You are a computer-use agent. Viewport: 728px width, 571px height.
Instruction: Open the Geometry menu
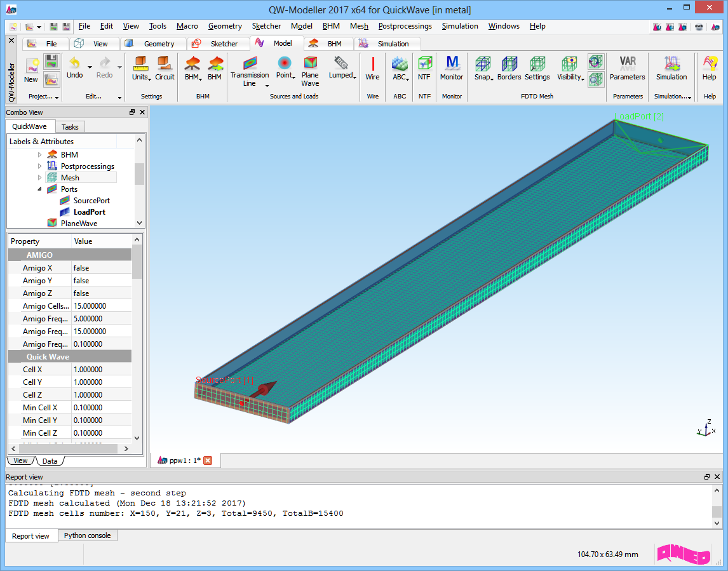[x=225, y=26]
